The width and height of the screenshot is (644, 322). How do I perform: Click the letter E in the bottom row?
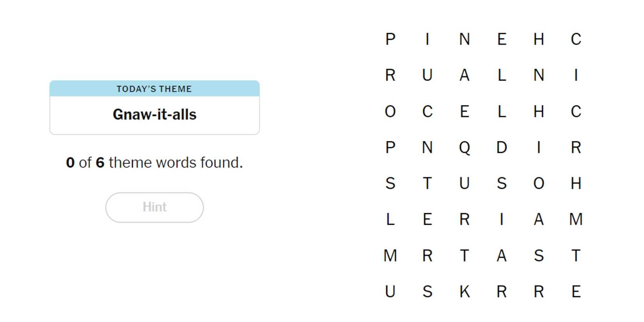click(576, 292)
